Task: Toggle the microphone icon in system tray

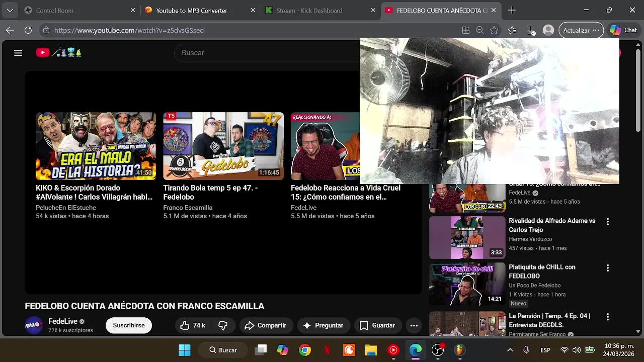Action: 526,350
